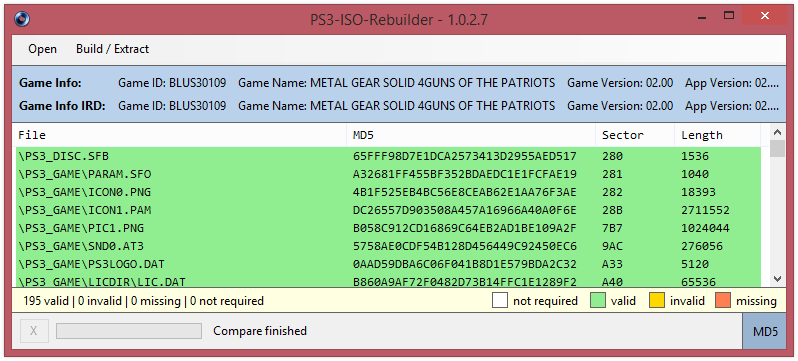Sort by the File column header
This screenshot has width=798, height=361.
point(181,135)
